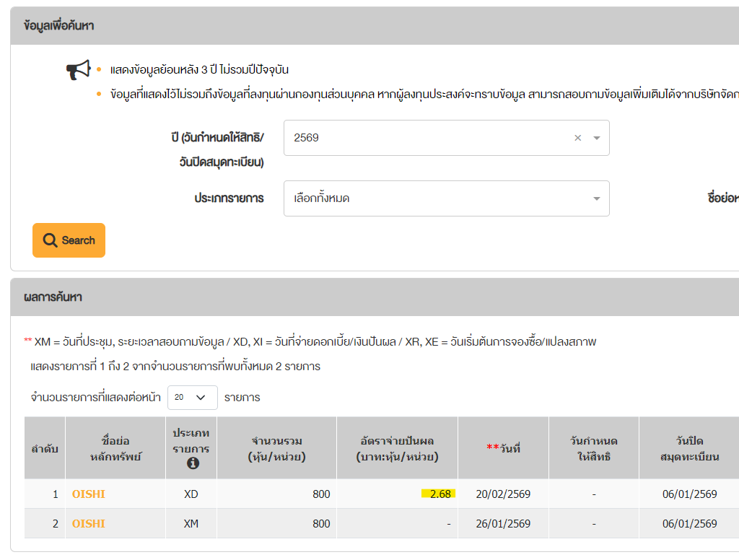This screenshot has height=560, width=739.
Task: Click the magnifier icon on the Search button
Action: (x=50, y=240)
